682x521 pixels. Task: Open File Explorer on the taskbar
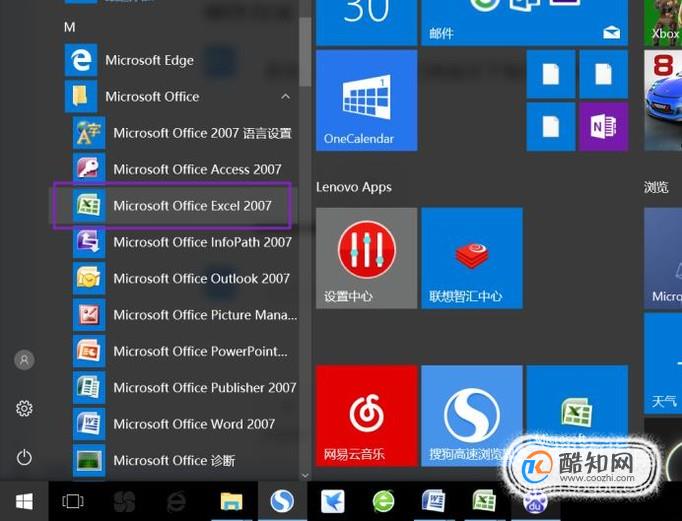coord(231,501)
